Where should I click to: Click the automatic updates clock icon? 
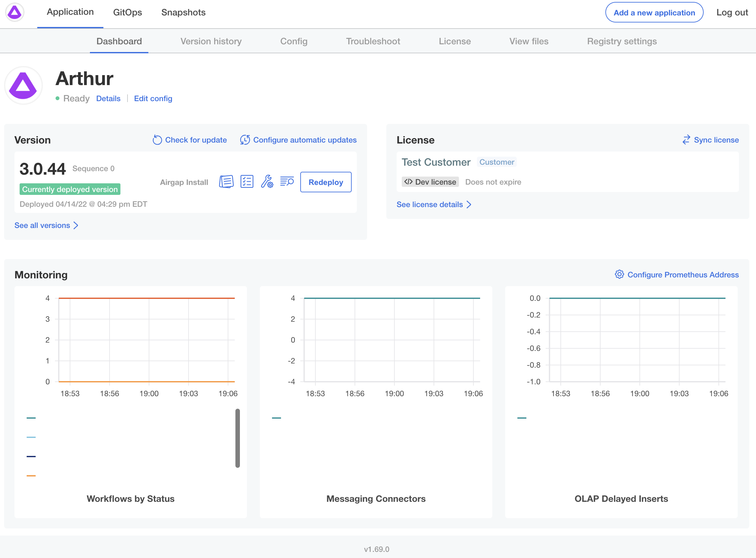(245, 140)
